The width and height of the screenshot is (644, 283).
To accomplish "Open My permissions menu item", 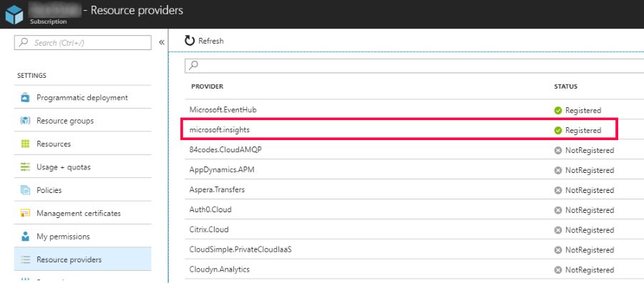I will (x=82, y=237).
